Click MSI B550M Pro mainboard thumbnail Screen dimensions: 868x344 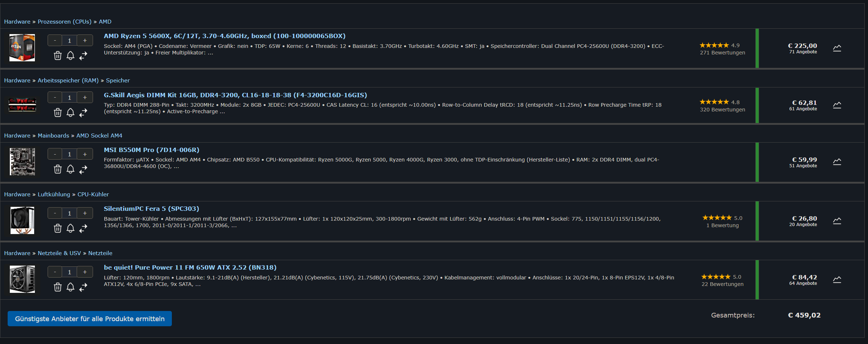coord(22,161)
